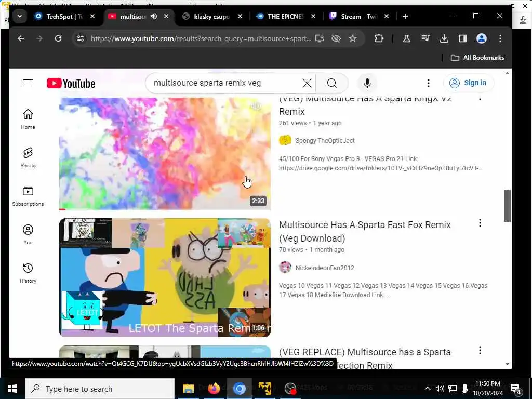Open a new browser tab
Viewport: 532px width, 399px height.
click(405, 16)
